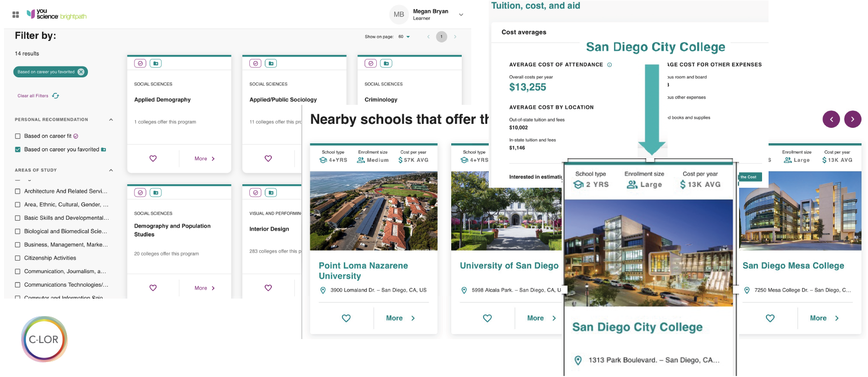The image size is (868, 377).
Task: Click the YouScience Brightpath logo
Action: [56, 14]
